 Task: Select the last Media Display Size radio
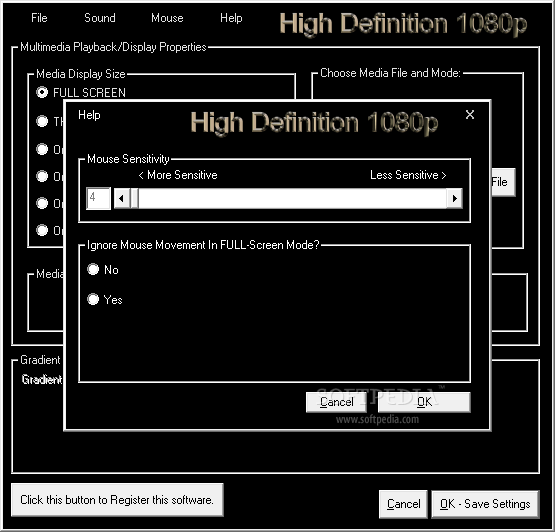coord(42,230)
